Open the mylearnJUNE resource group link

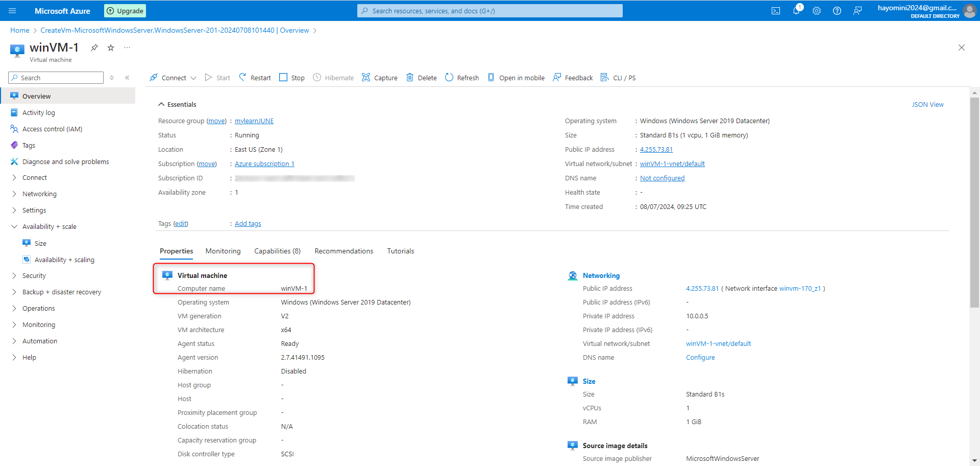coord(254,121)
